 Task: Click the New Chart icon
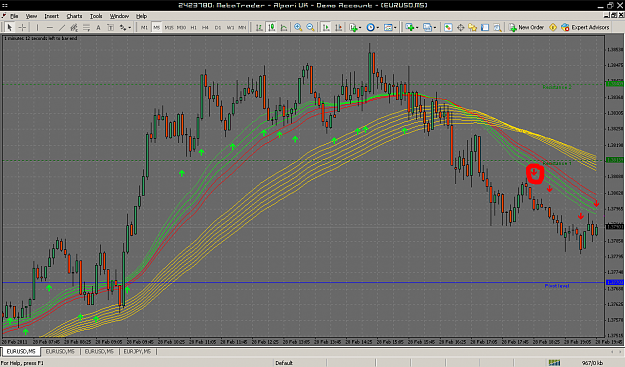pos(409,27)
